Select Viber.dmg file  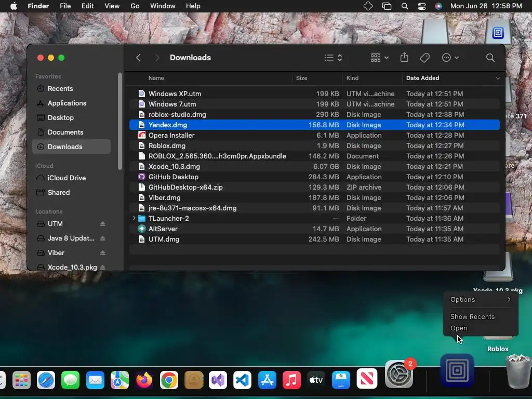click(314, 197)
